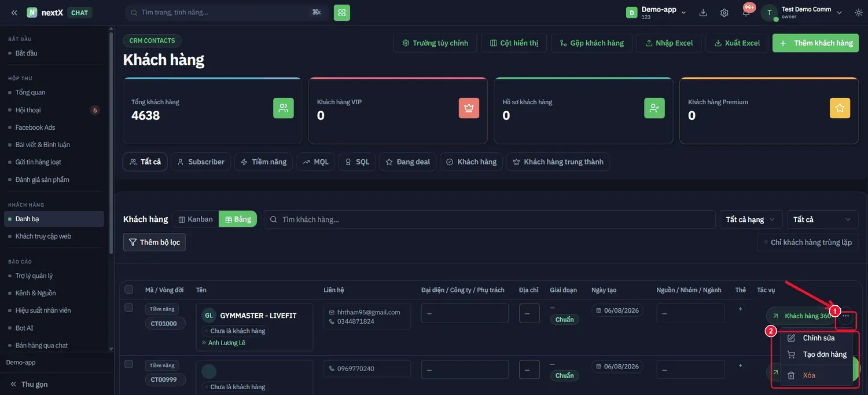Click the Gộp khách hàng button

(x=591, y=43)
